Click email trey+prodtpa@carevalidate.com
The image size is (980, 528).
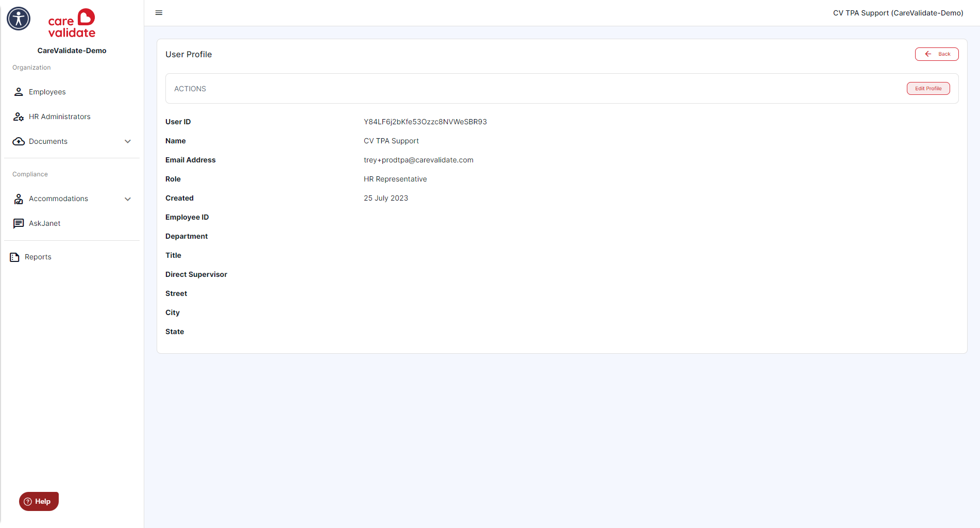tap(418, 160)
